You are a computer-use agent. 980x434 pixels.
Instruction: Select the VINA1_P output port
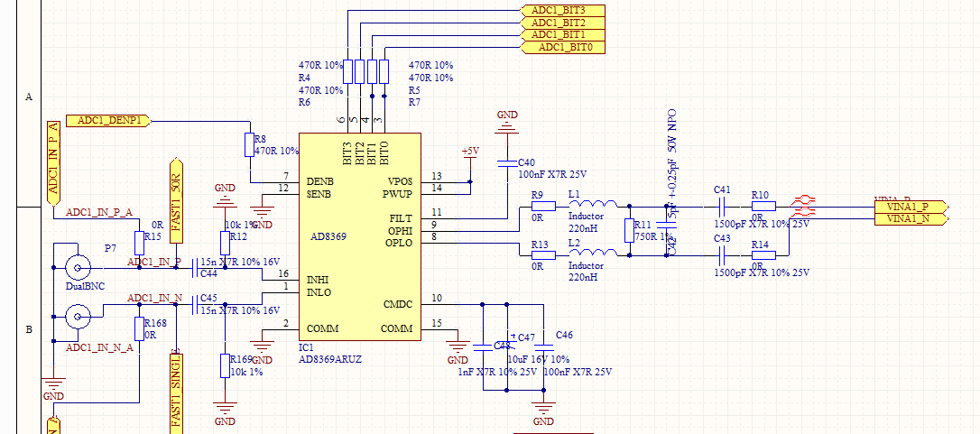(911, 207)
